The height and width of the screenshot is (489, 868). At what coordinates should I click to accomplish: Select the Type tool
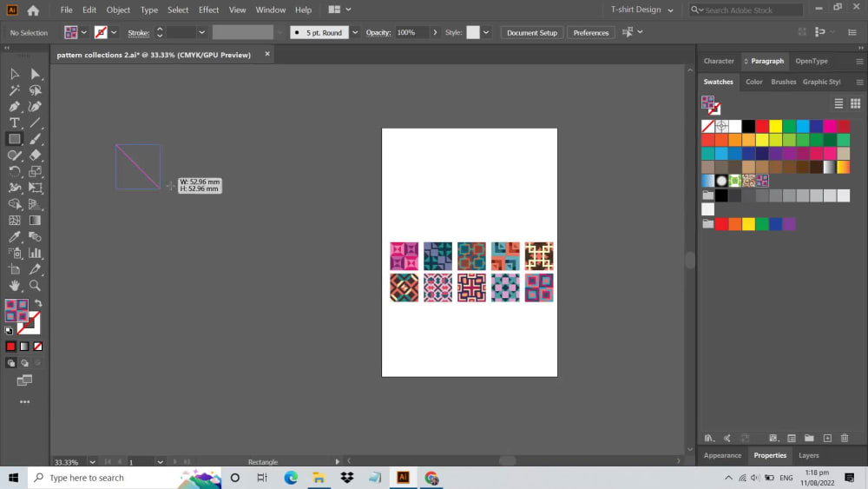click(15, 122)
